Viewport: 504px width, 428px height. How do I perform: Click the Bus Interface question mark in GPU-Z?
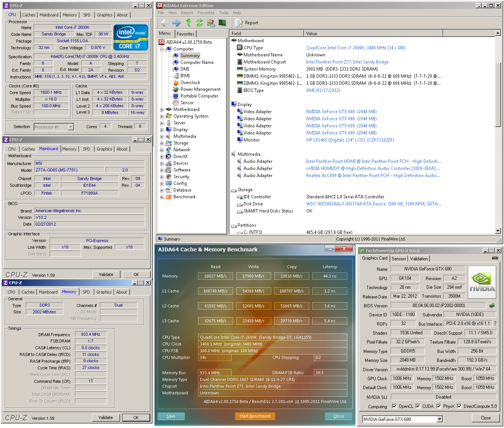495,323
